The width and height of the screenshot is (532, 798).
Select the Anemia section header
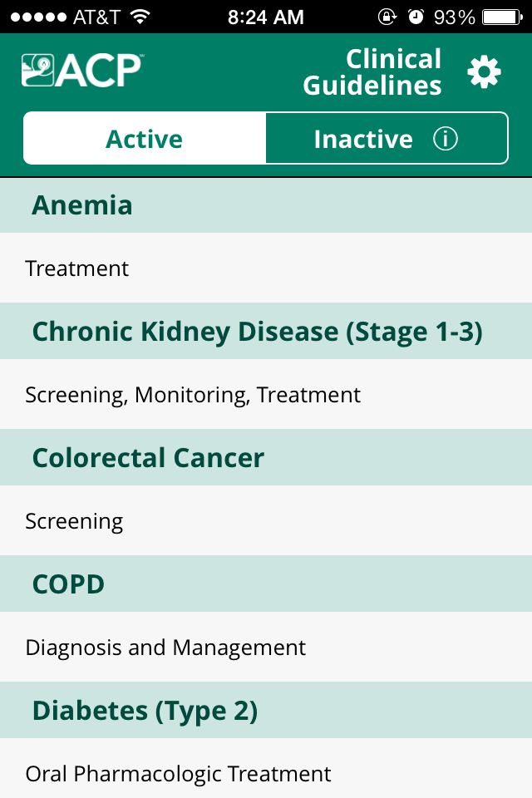[266, 205]
